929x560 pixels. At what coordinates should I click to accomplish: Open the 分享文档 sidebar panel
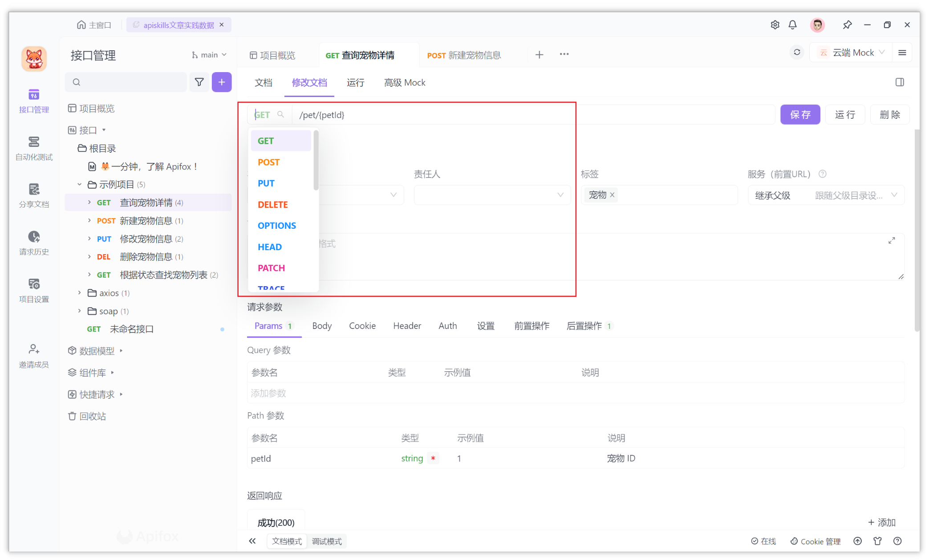tap(33, 195)
